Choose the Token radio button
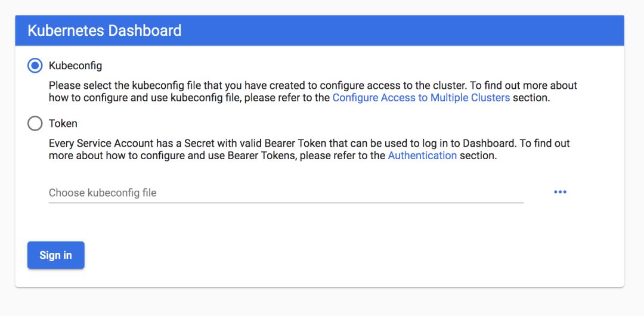The height and width of the screenshot is (316, 644). coord(35,123)
